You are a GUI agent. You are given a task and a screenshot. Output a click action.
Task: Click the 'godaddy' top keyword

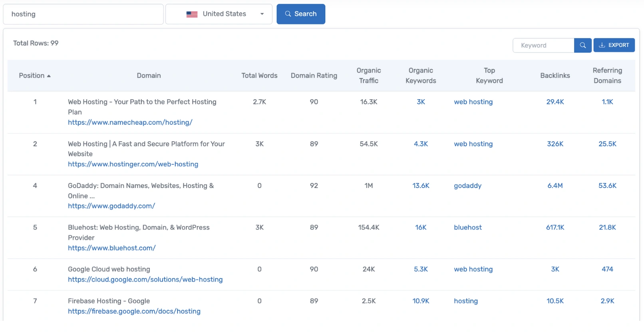468,186
